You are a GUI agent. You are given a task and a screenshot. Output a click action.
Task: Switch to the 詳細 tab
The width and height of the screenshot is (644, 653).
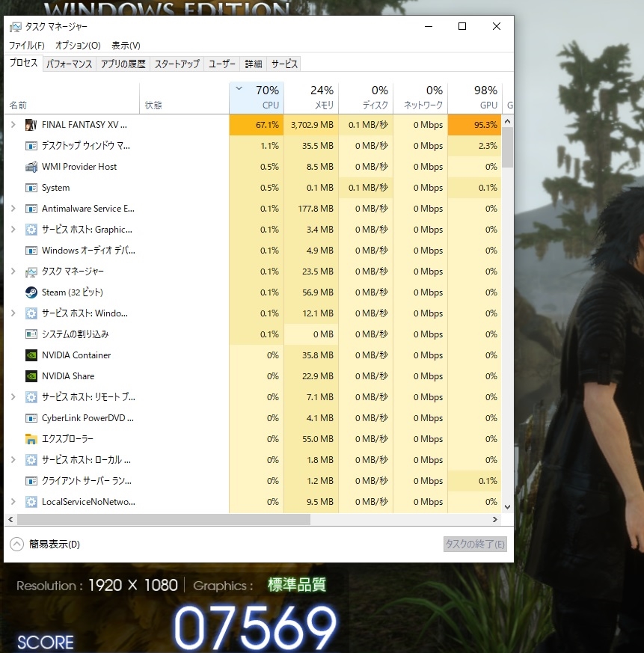point(254,64)
